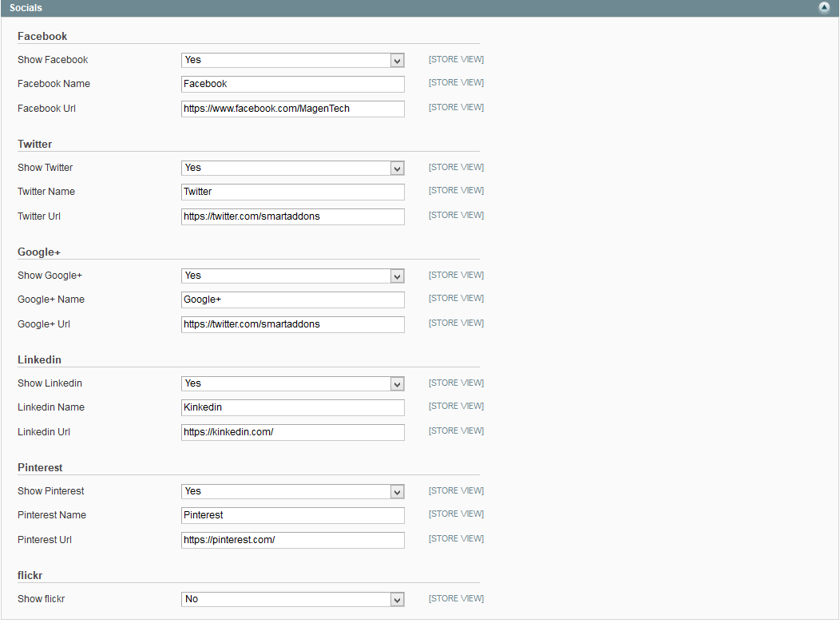Click the Linkedin group heading

[x=40, y=359]
